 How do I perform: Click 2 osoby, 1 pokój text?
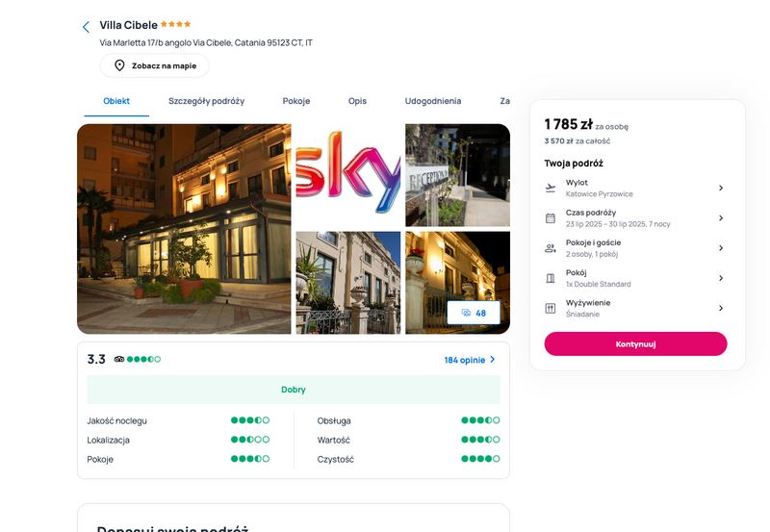pos(592,254)
